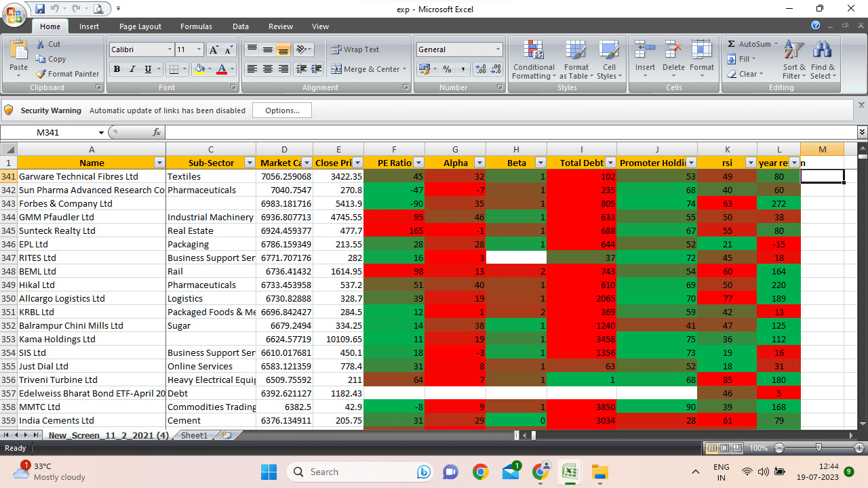868x488 pixels.
Task: Open Find & Select menu
Action: (823, 60)
